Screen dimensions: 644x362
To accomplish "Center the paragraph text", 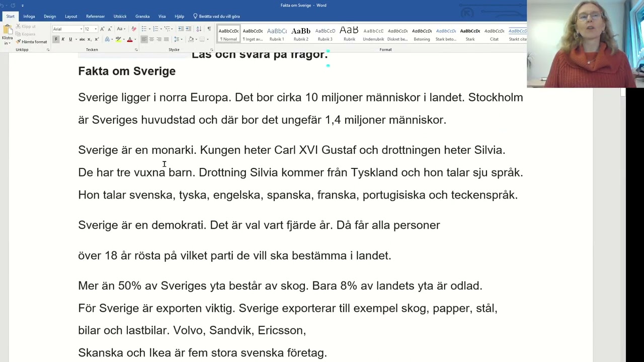I will tap(151, 39).
